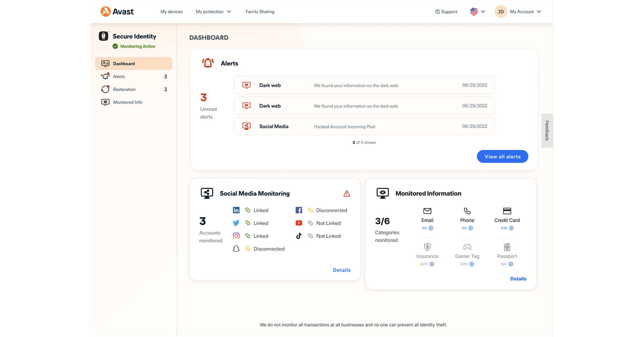Click the Secure Identity shield icon
The image size is (644, 337).
(104, 36)
